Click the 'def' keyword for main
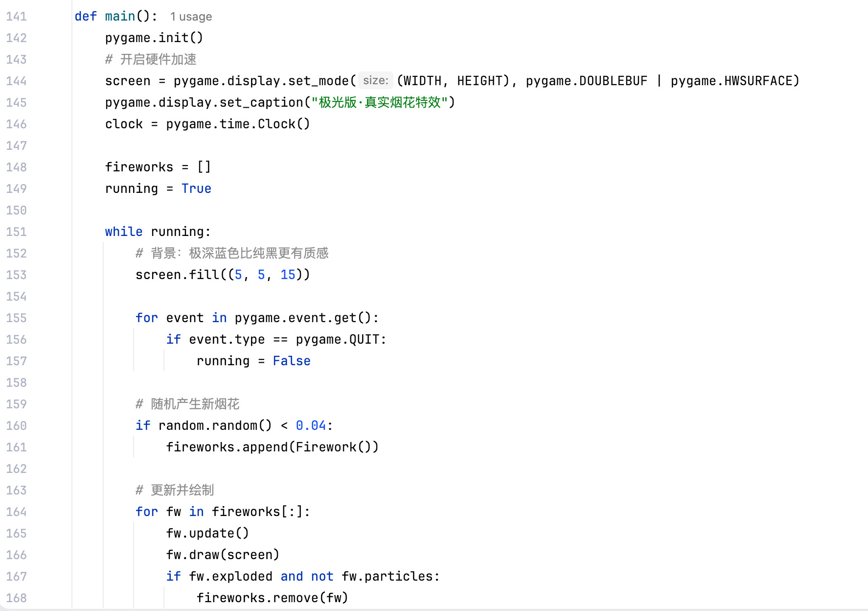Image resolution: width=868 pixels, height=611 pixels. coord(86,17)
